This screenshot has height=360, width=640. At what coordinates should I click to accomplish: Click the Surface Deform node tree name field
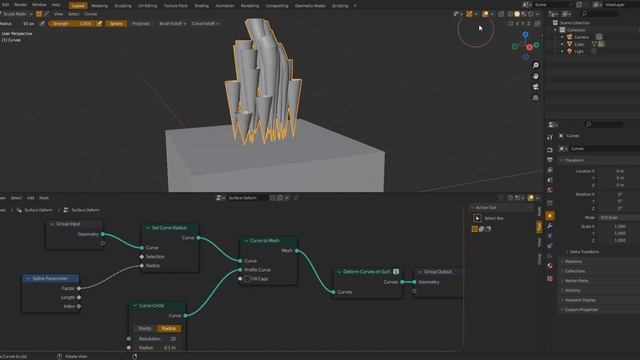[247, 198]
